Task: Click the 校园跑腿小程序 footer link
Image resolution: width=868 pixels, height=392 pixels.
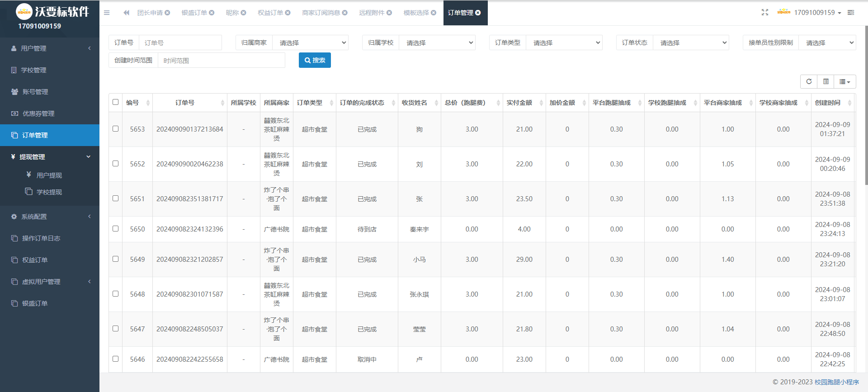Action: (837, 382)
